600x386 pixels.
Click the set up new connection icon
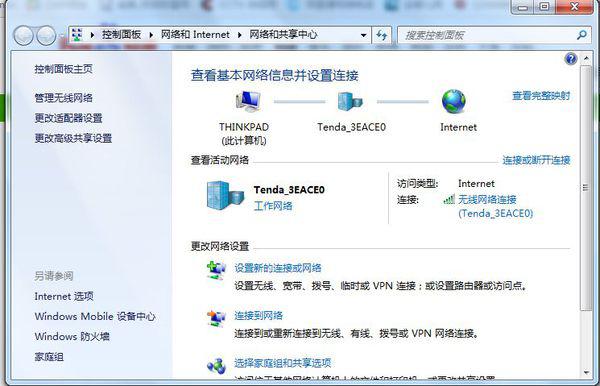point(216,270)
